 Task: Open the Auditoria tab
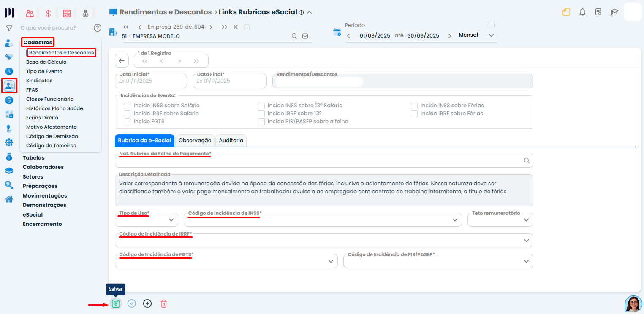point(231,141)
